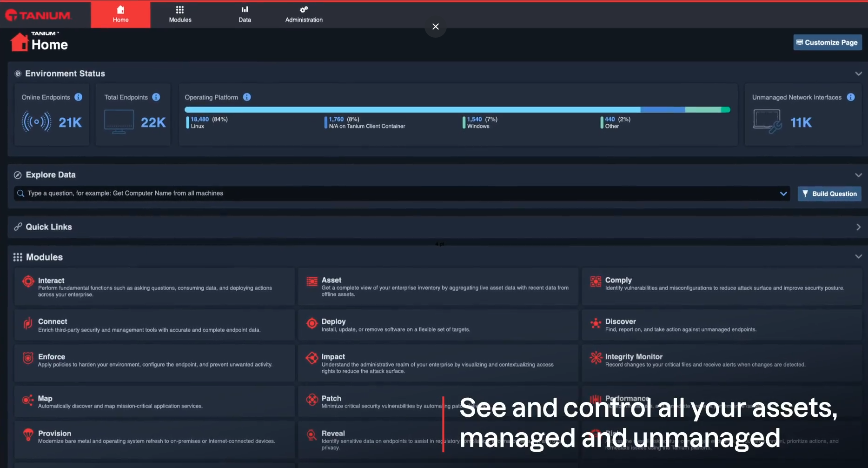Click the 11K unmanaged interfaces value
868x468 pixels.
coord(801,122)
